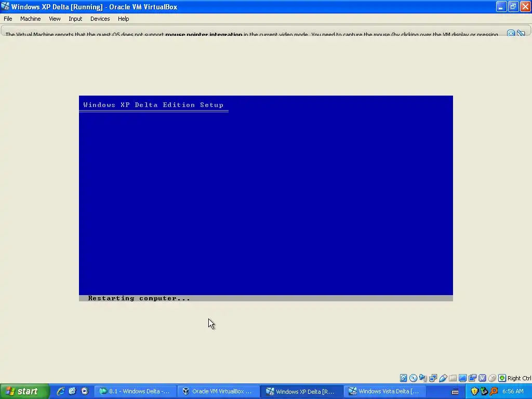Open the Input menu

(75, 19)
